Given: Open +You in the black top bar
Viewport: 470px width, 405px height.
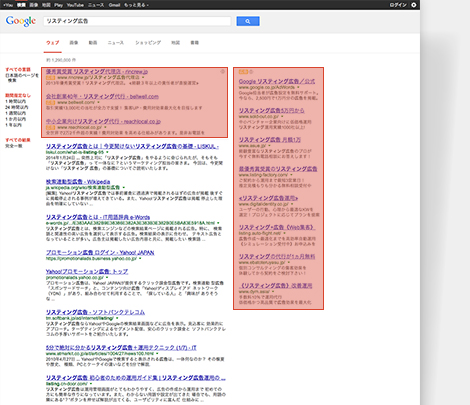Looking at the screenshot, I should coord(8,5).
